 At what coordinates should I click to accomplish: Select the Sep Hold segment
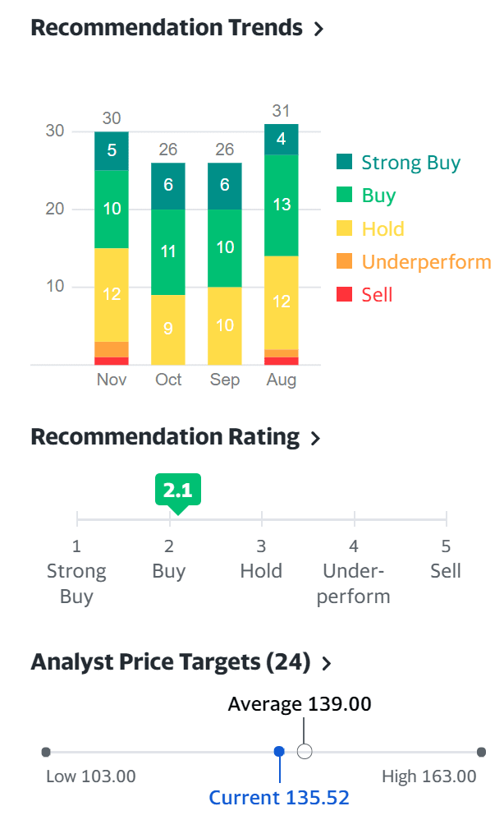click(225, 325)
